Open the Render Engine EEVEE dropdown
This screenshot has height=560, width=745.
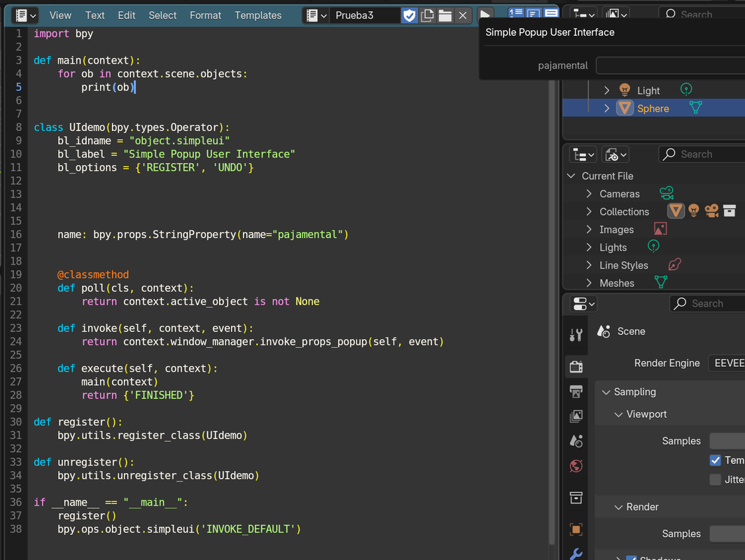click(x=727, y=363)
